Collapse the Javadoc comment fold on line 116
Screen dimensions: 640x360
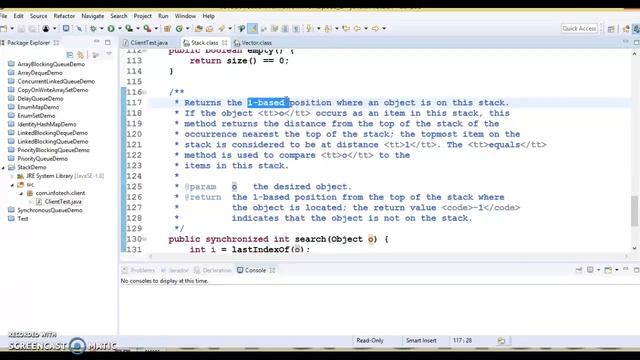[x=145, y=92]
